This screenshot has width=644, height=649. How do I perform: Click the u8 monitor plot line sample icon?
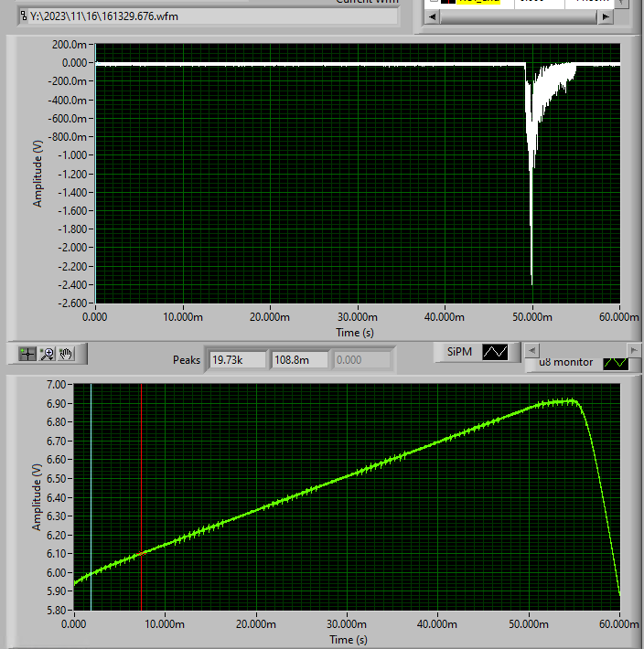616,363
